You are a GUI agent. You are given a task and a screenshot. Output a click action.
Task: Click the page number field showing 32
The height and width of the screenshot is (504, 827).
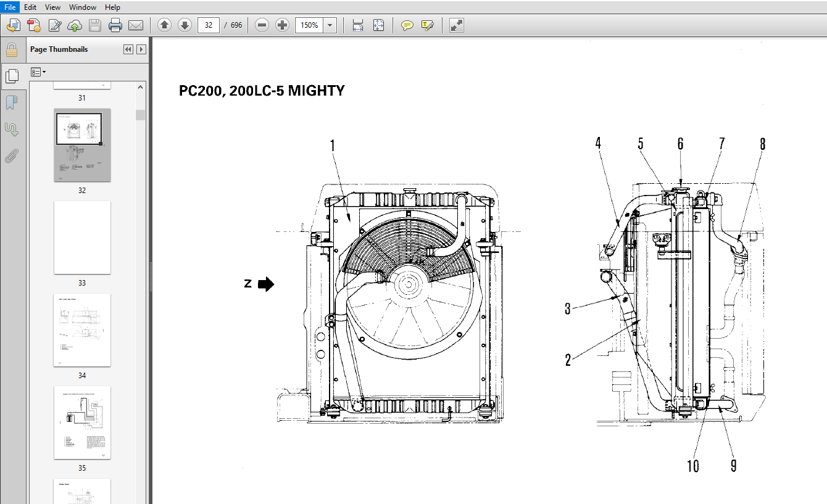(x=209, y=25)
